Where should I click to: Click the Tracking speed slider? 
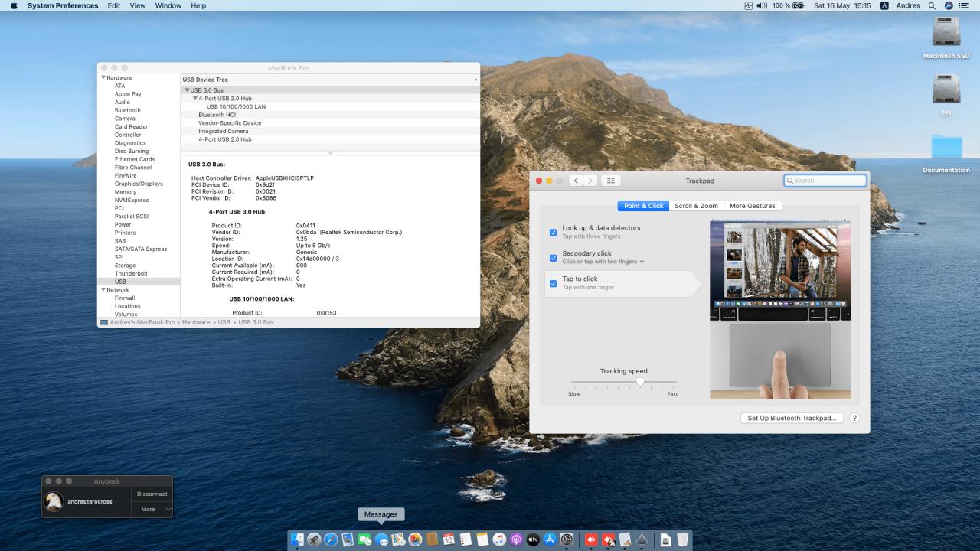(624, 382)
